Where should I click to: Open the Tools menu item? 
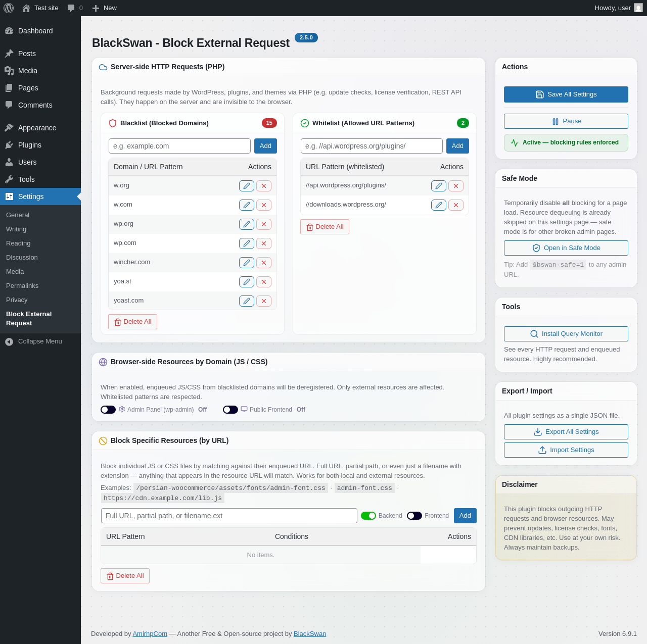[x=40, y=179]
